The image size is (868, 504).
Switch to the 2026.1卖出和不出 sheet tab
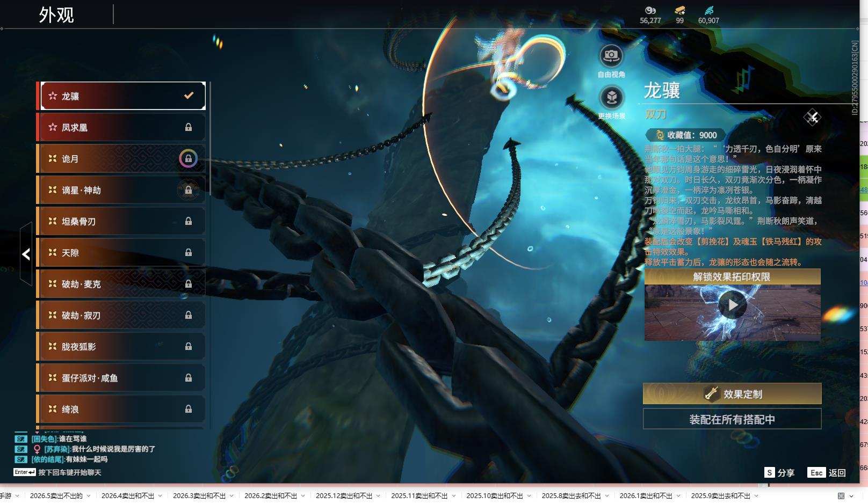pyautogui.click(x=646, y=496)
